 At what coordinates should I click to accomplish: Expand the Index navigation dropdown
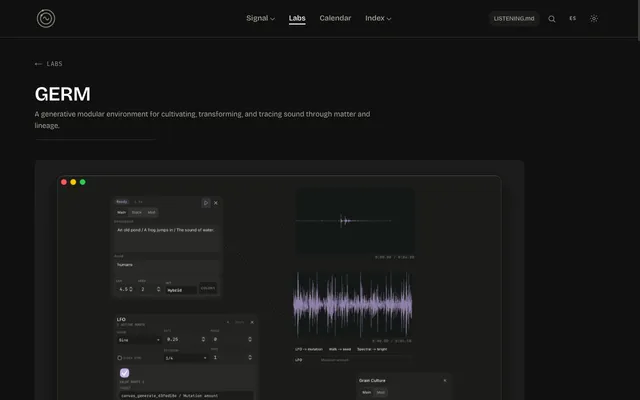(x=378, y=18)
